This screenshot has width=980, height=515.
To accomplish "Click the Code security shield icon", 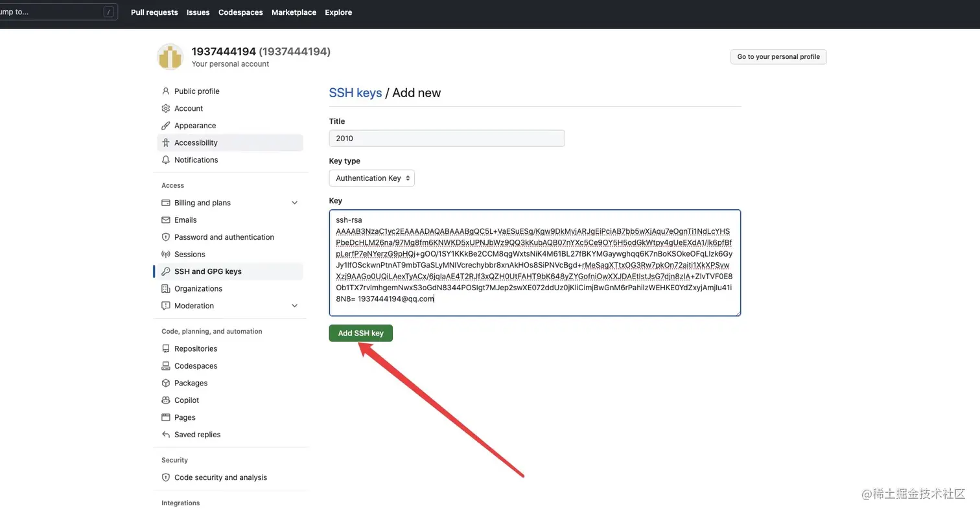I will pos(166,477).
